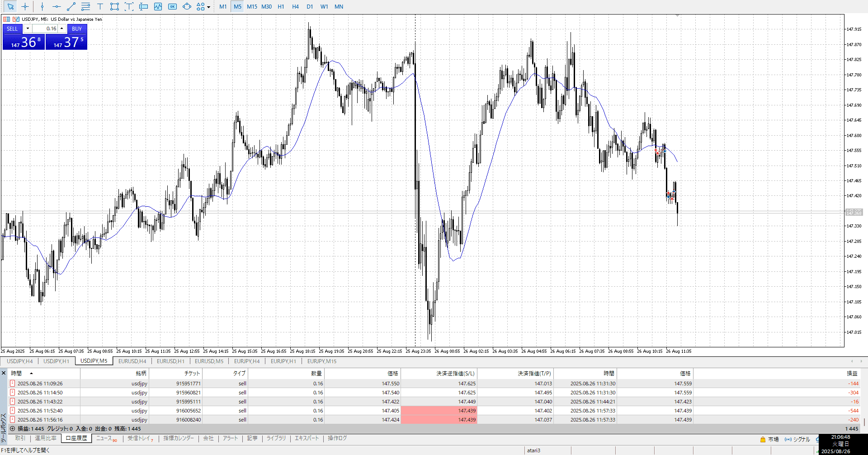Expand the profit summary row plus icon
Screen dimensions: 868x455
point(13,429)
